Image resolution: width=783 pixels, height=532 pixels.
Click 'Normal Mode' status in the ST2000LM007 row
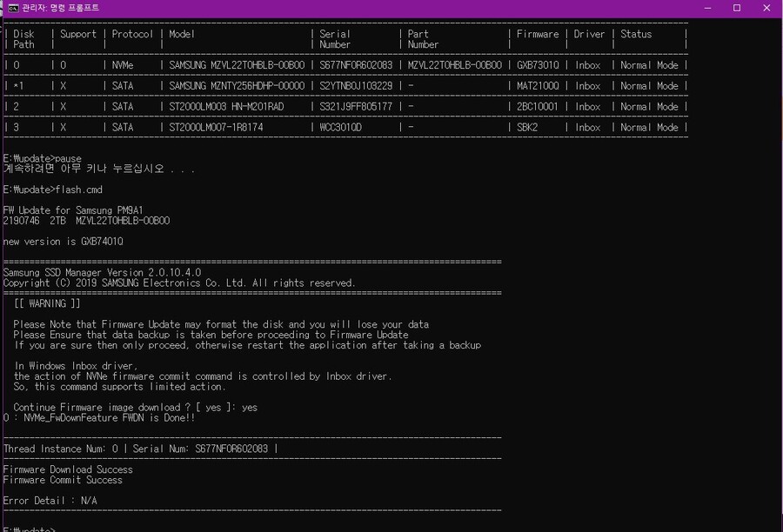coord(649,127)
